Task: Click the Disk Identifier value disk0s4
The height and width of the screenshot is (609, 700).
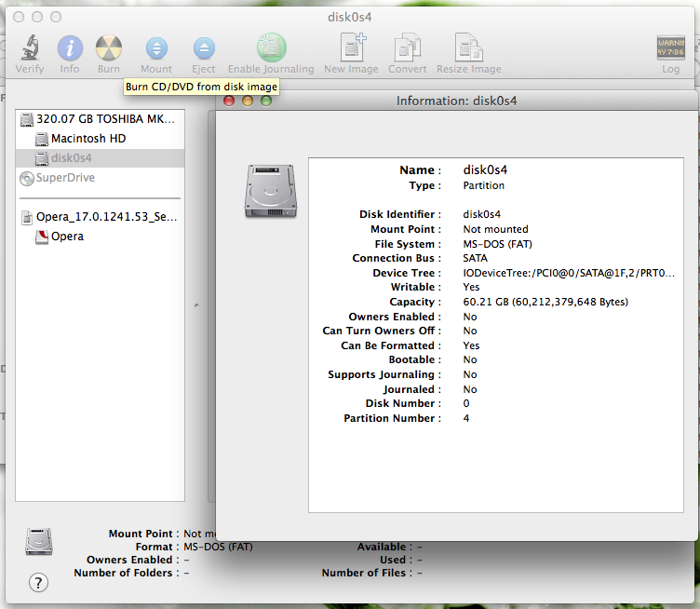Action: coord(481,214)
